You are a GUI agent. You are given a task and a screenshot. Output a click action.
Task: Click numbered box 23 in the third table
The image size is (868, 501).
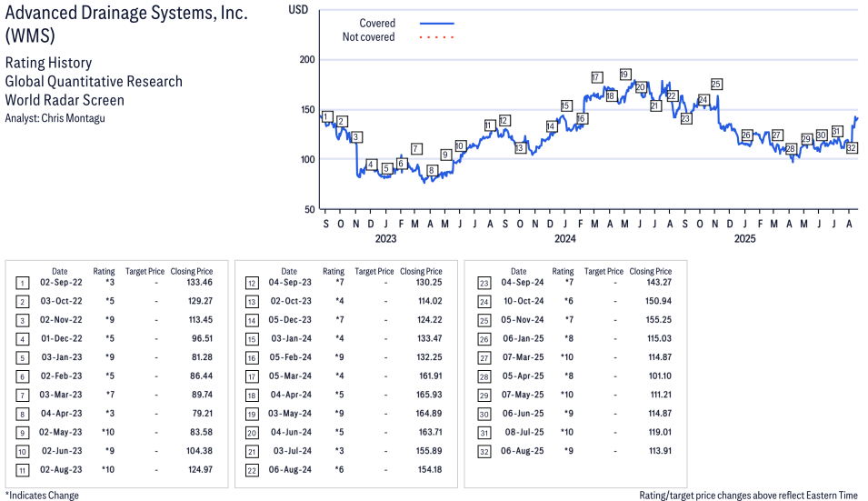point(484,284)
